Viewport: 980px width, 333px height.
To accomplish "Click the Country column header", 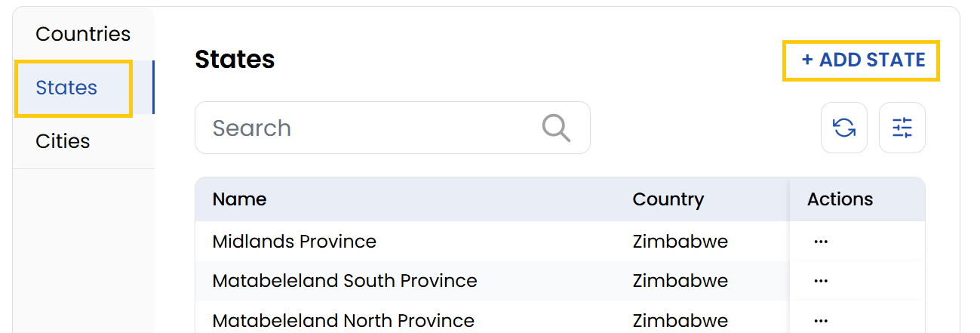I will click(x=668, y=199).
